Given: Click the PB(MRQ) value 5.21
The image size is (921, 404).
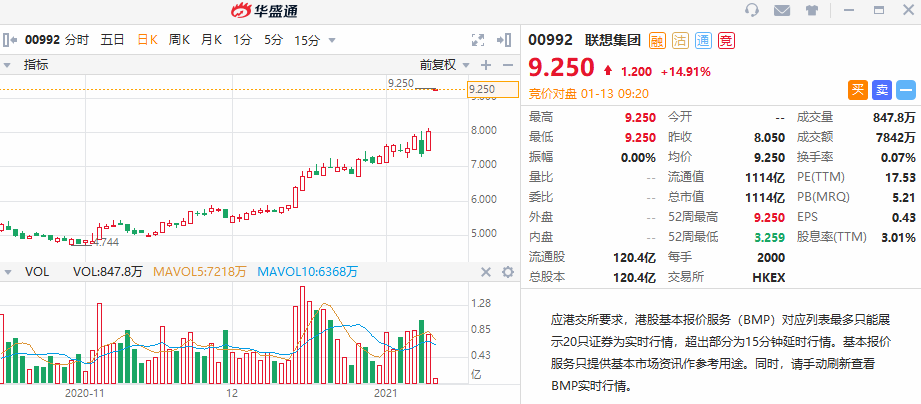Looking at the screenshot, I should [x=905, y=197].
